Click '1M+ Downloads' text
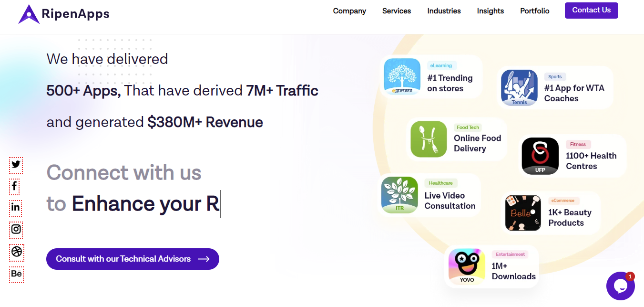The width and height of the screenshot is (644, 307). pos(514,271)
